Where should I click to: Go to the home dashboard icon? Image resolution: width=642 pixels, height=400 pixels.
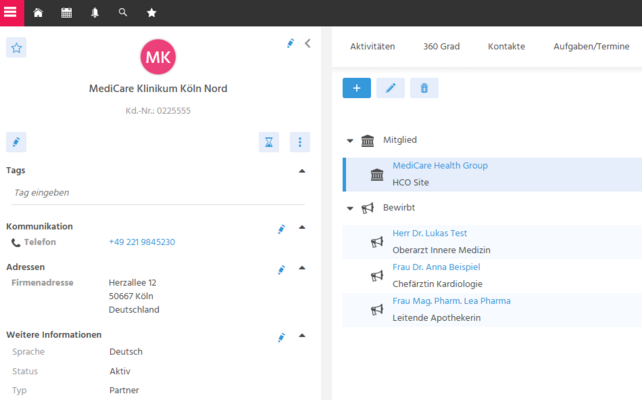[38, 13]
